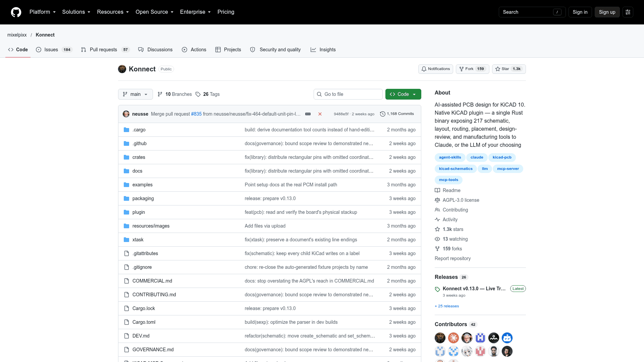This screenshot has width=644, height=362.
Task: Open the settings icon beside Sign up
Action: (x=628, y=12)
